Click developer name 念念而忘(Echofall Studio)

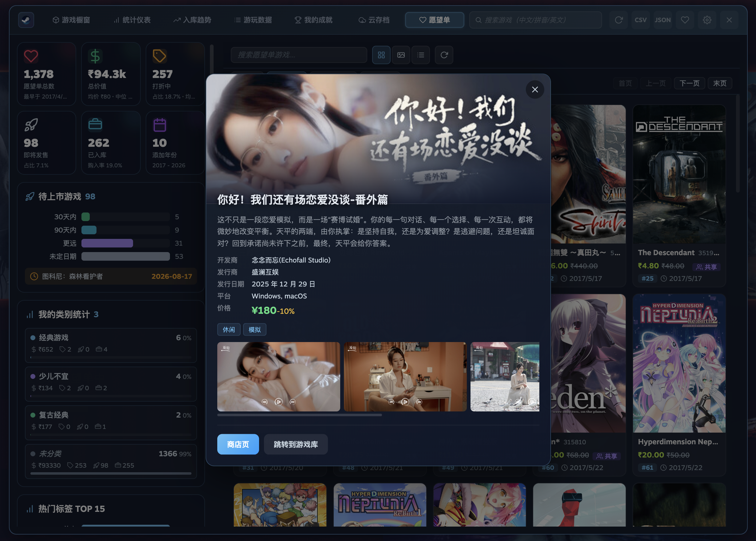pos(291,260)
